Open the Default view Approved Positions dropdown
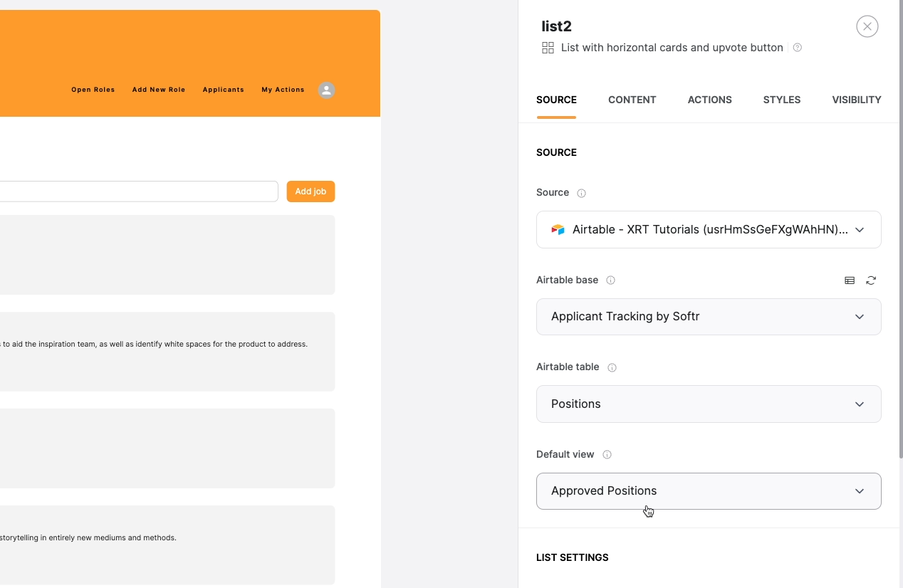The height and width of the screenshot is (588, 903). [709, 491]
